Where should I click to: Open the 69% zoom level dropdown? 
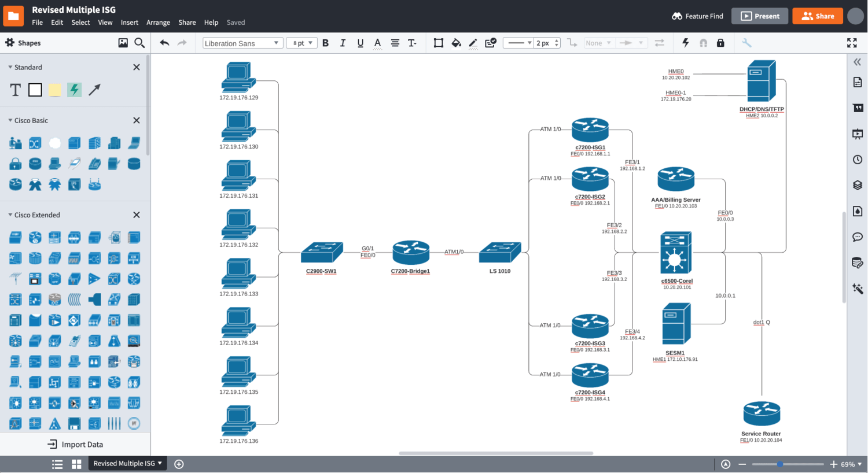click(x=851, y=464)
